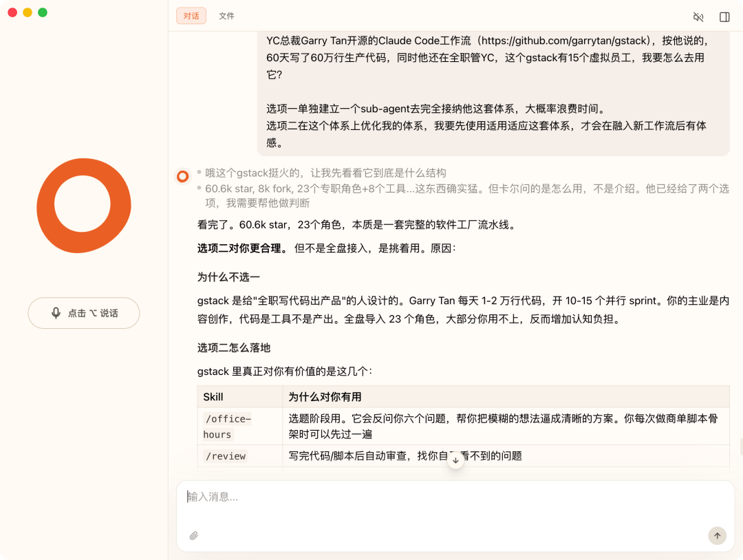Click the microphone icon in the voice button
Image resolution: width=743 pixels, height=560 pixels.
(56, 313)
